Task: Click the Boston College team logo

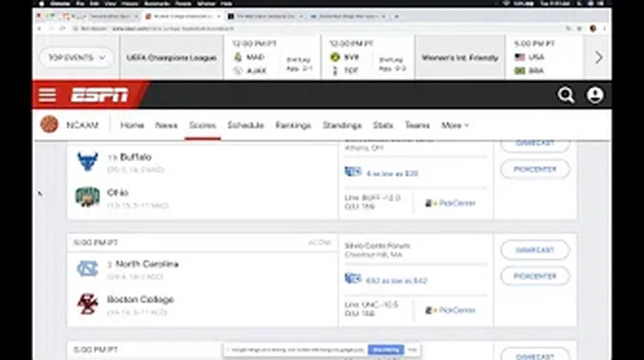Action: (x=88, y=304)
